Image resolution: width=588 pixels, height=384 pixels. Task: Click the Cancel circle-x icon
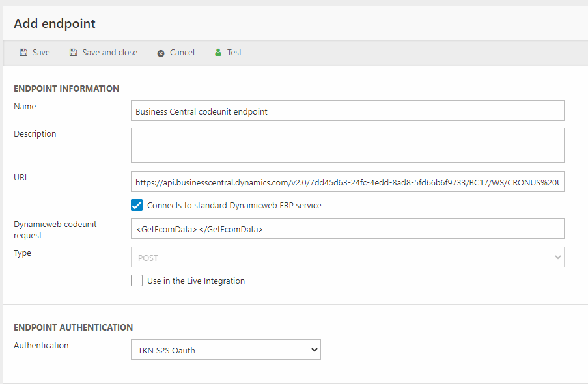coord(161,53)
